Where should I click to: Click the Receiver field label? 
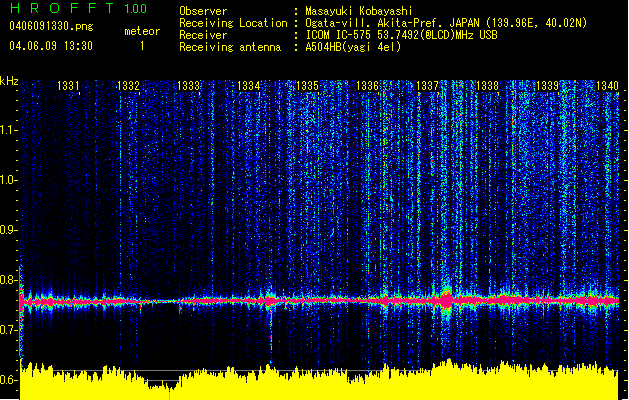click(x=203, y=35)
